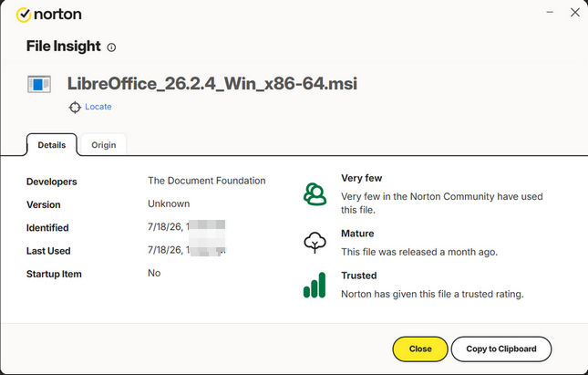Viewport: 588px width, 375px height.
Task: Click the yellow Close button
Action: (420, 349)
